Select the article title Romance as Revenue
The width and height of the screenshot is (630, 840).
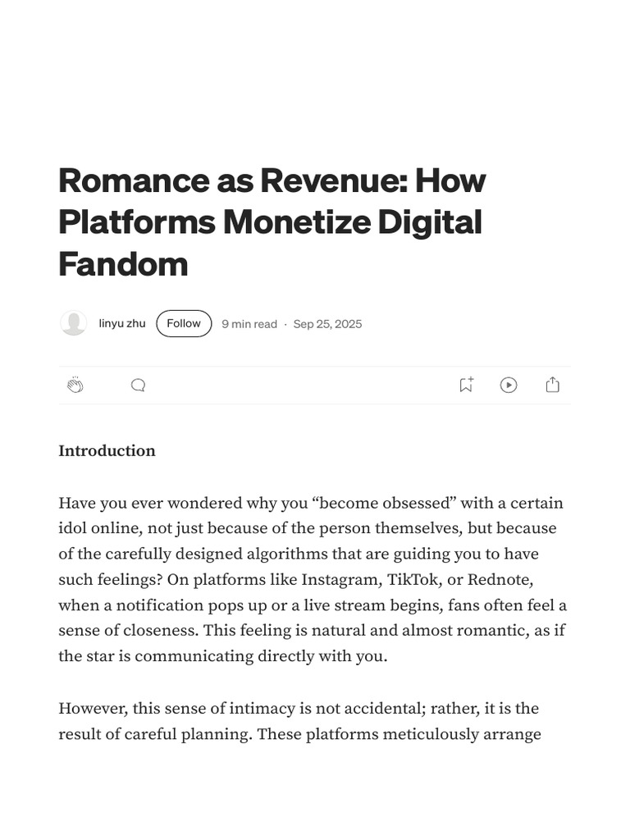coord(272,221)
